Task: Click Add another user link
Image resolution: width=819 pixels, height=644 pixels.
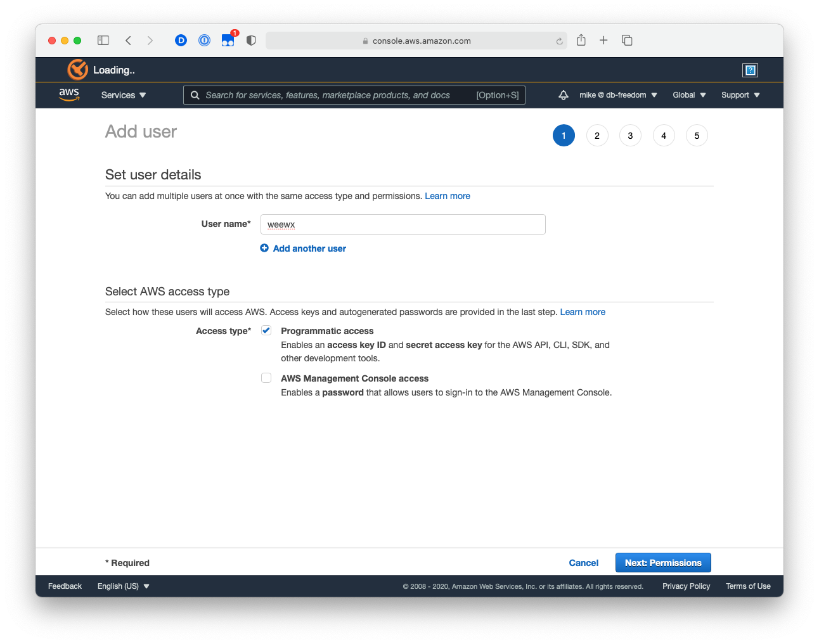Action: (x=309, y=248)
